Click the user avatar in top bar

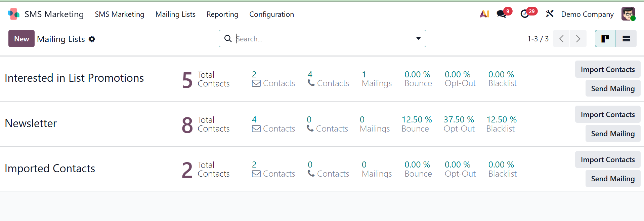click(628, 14)
